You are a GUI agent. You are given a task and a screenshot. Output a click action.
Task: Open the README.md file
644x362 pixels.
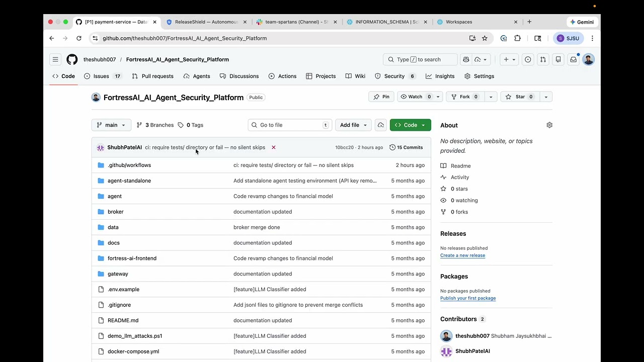[123, 320]
